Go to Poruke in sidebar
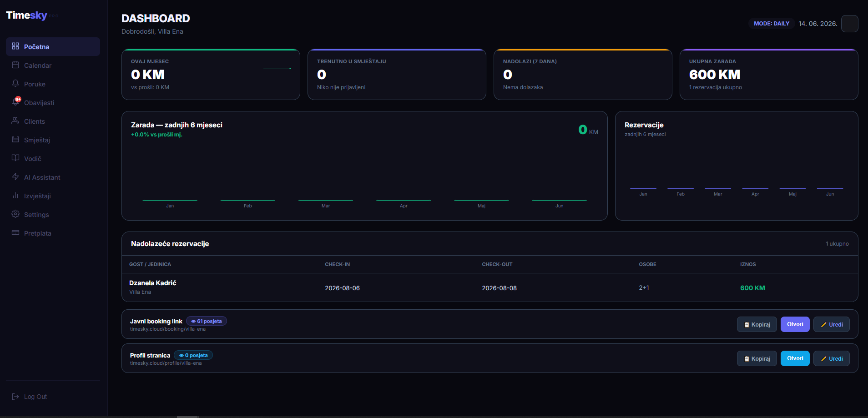The width and height of the screenshot is (868, 418). click(x=53, y=84)
